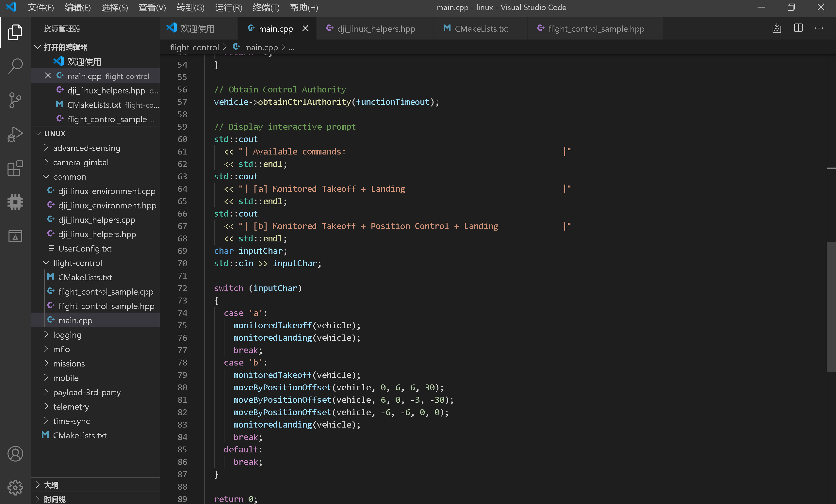836x504 pixels.
Task: Open the 终端(T) menu
Action: [266, 8]
